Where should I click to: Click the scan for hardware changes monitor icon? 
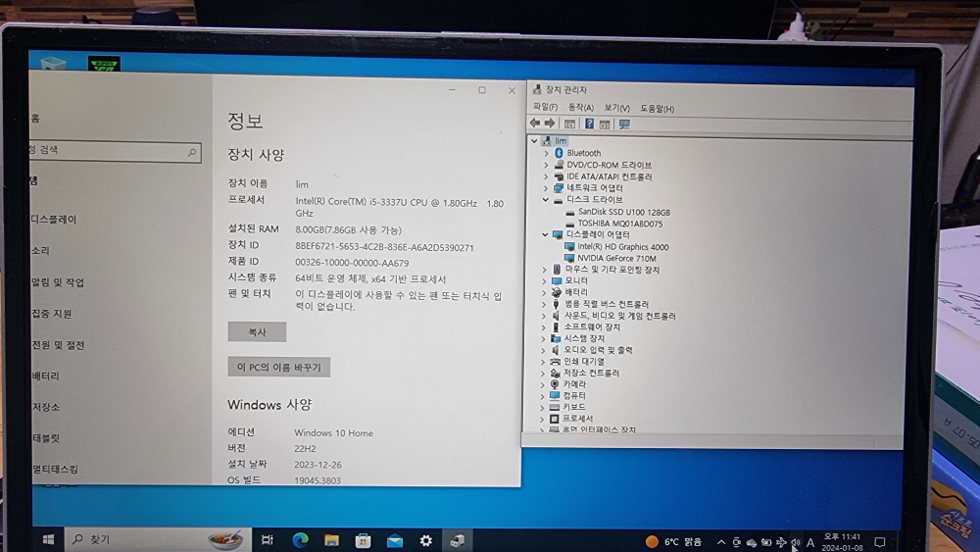pyautogui.click(x=624, y=125)
